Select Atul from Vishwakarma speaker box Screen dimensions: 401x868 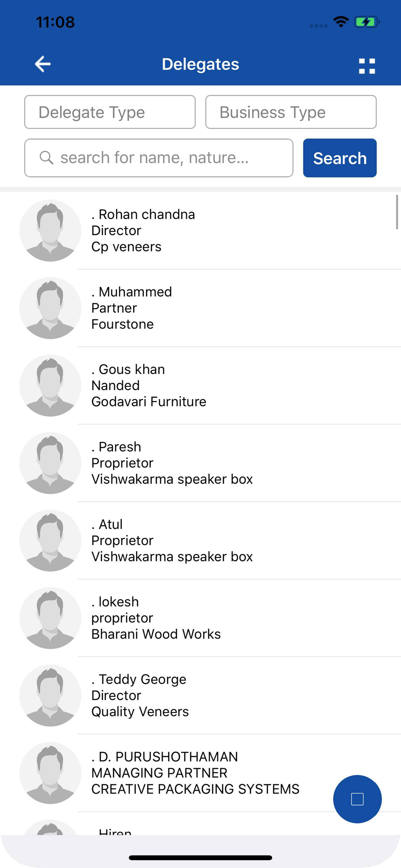[200, 540]
